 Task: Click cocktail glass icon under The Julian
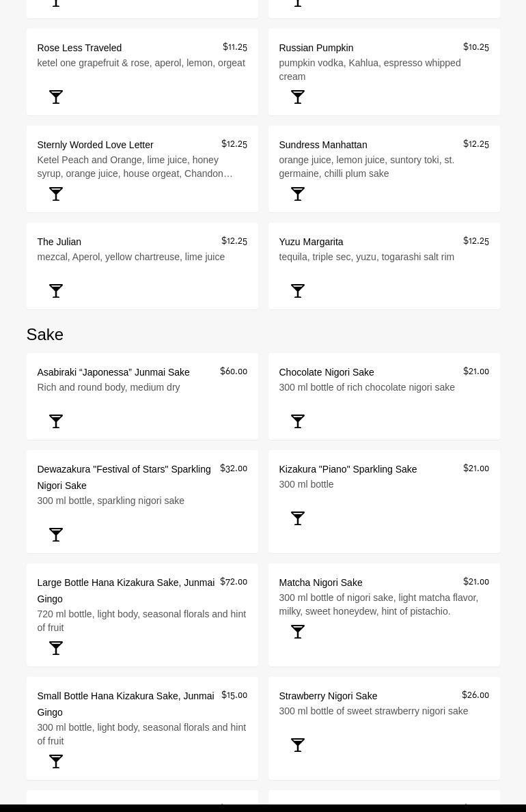click(56, 291)
